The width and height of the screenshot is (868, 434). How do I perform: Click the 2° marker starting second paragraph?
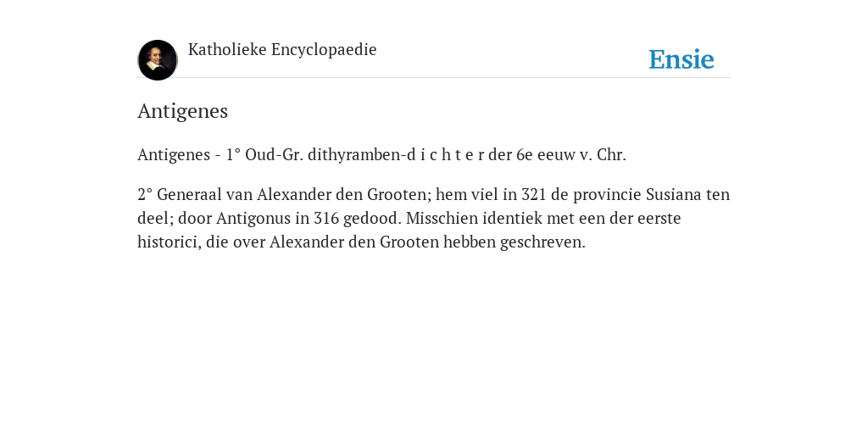tap(145, 195)
